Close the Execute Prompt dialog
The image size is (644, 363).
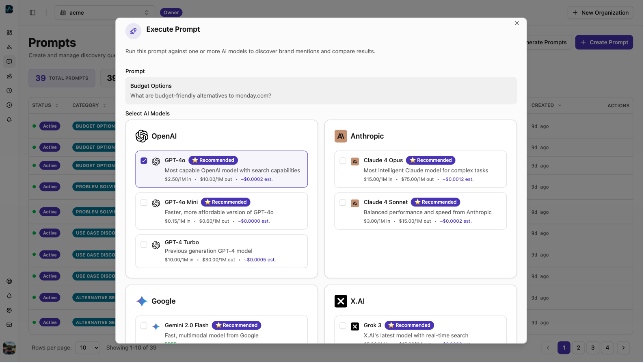517,23
